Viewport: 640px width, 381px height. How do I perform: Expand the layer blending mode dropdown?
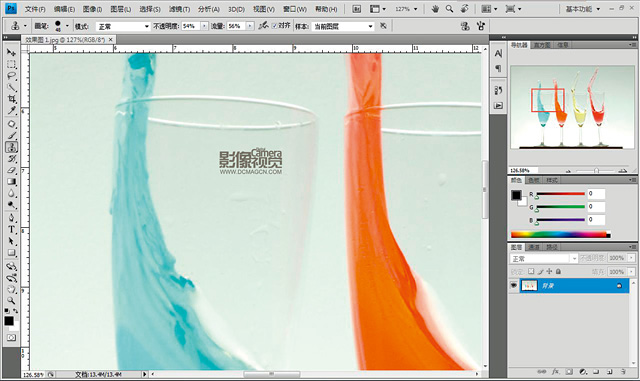coord(544,258)
